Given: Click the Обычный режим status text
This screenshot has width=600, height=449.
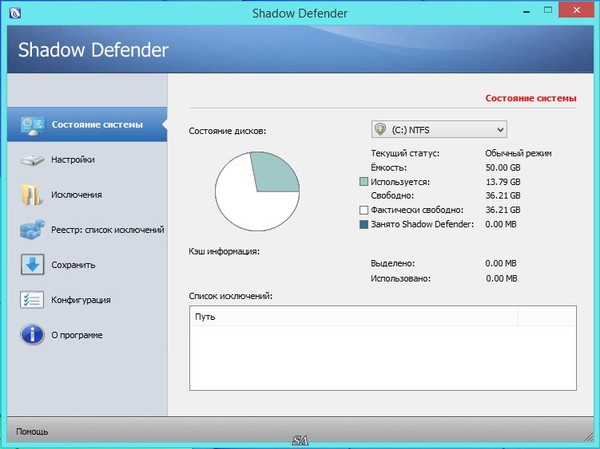Looking at the screenshot, I should click(x=518, y=153).
